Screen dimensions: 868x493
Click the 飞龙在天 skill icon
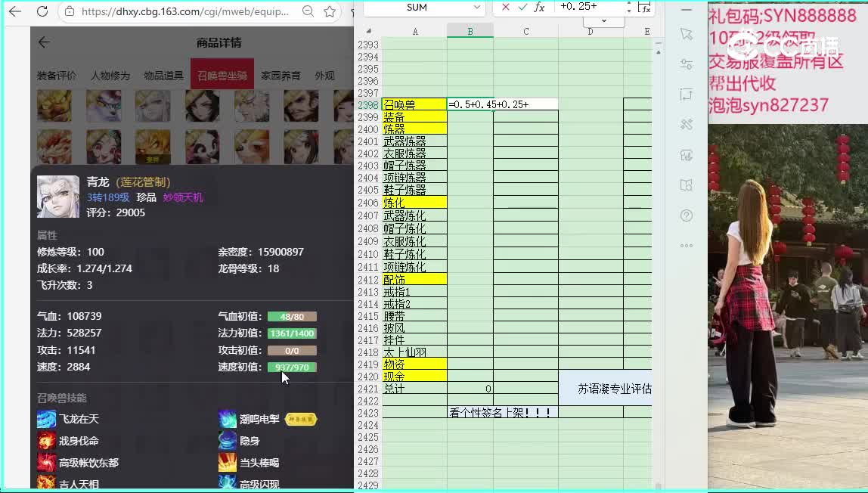pyautogui.click(x=46, y=419)
